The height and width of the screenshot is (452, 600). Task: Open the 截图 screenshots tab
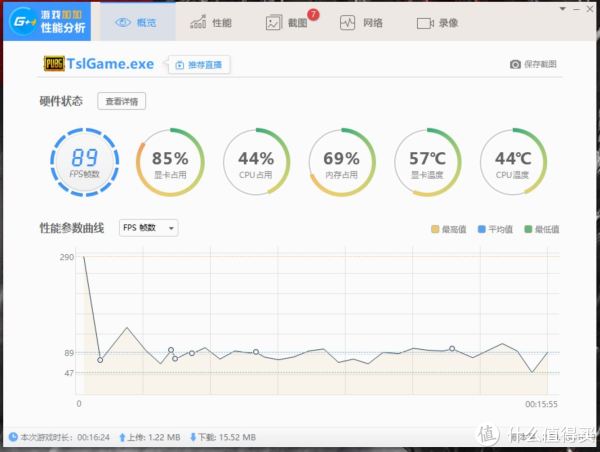coord(287,23)
